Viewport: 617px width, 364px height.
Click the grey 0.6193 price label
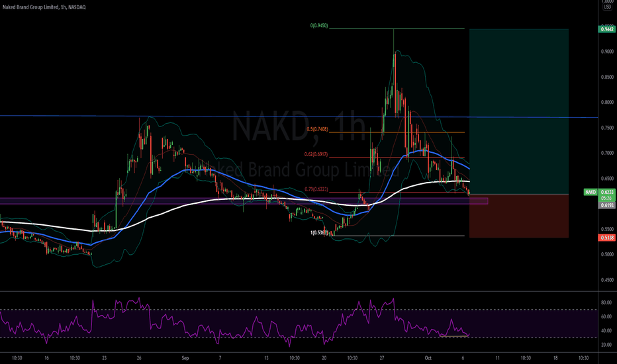(607, 205)
